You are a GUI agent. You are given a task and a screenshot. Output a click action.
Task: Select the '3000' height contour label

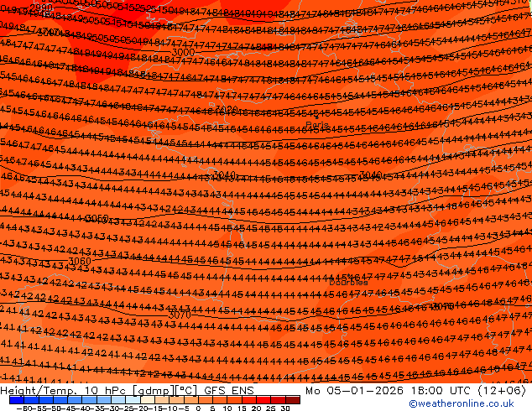click(x=183, y=52)
